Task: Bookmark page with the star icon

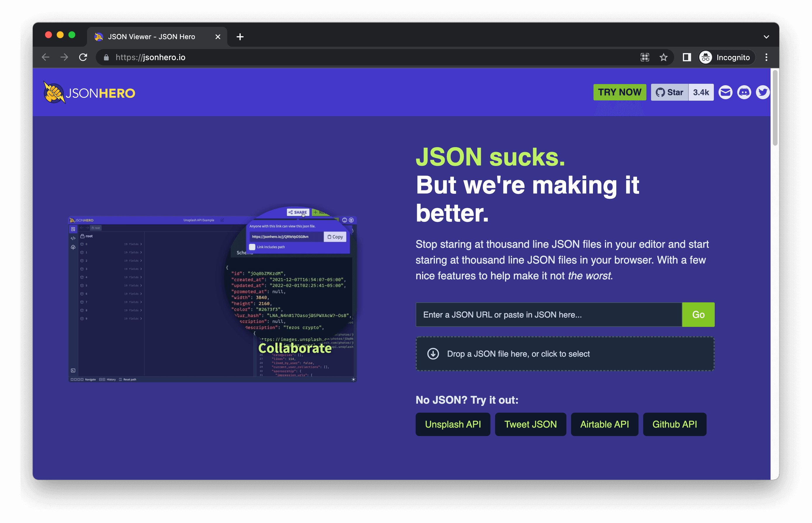Action: pyautogui.click(x=663, y=57)
